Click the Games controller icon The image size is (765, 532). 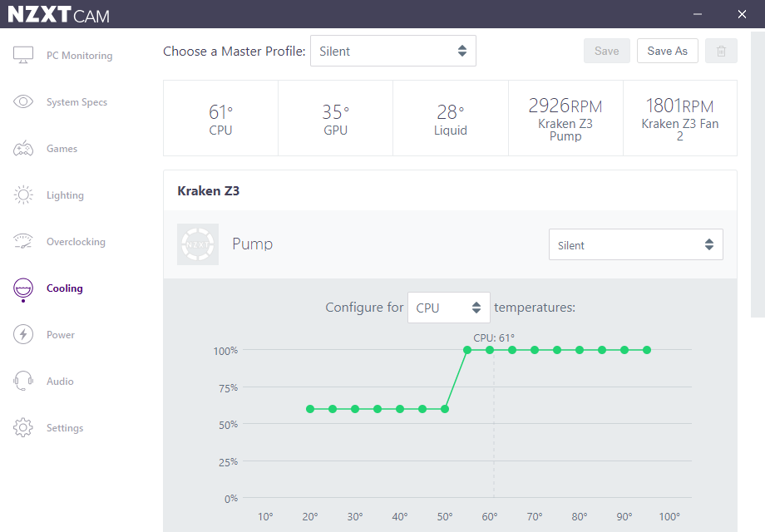23,148
